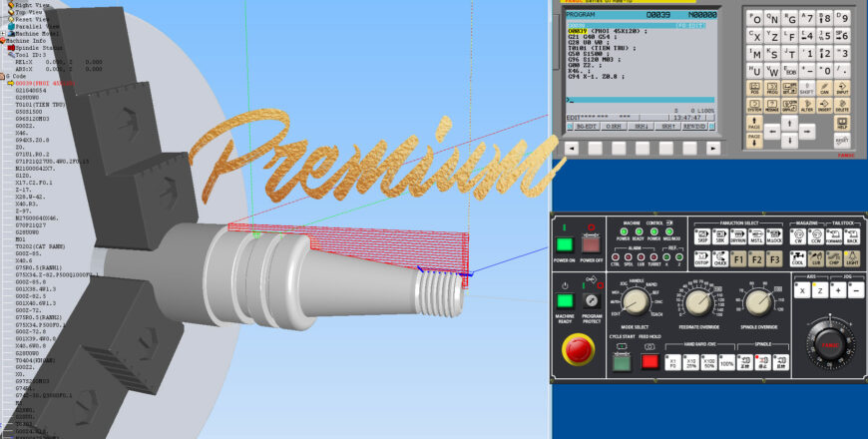Select the PROG function key
868x439 pixels.
[x=771, y=88]
